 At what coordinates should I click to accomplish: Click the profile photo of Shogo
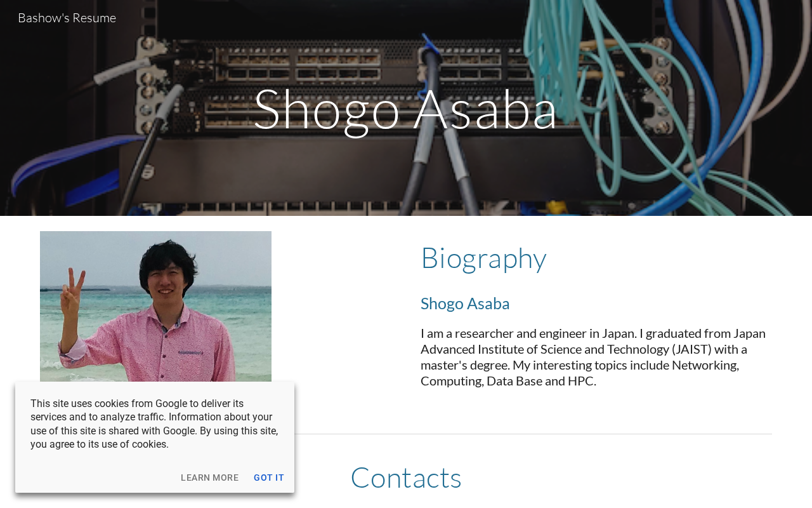pos(155,306)
